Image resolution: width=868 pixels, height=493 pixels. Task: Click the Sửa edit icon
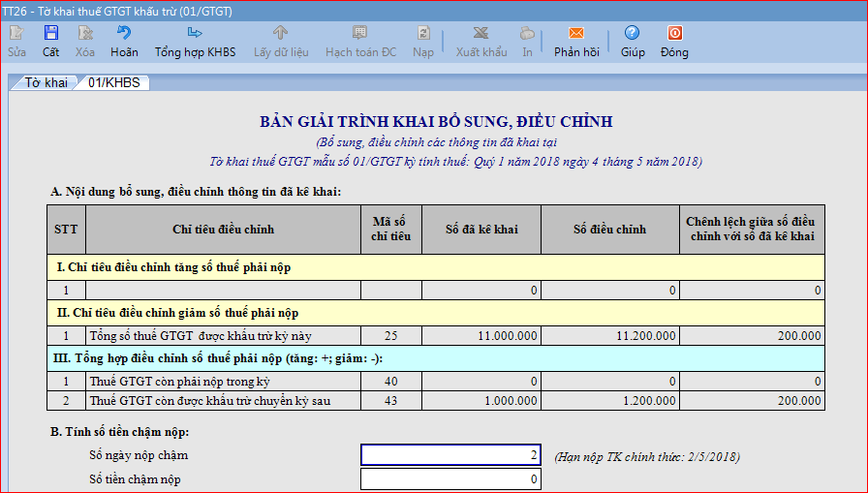[x=16, y=33]
